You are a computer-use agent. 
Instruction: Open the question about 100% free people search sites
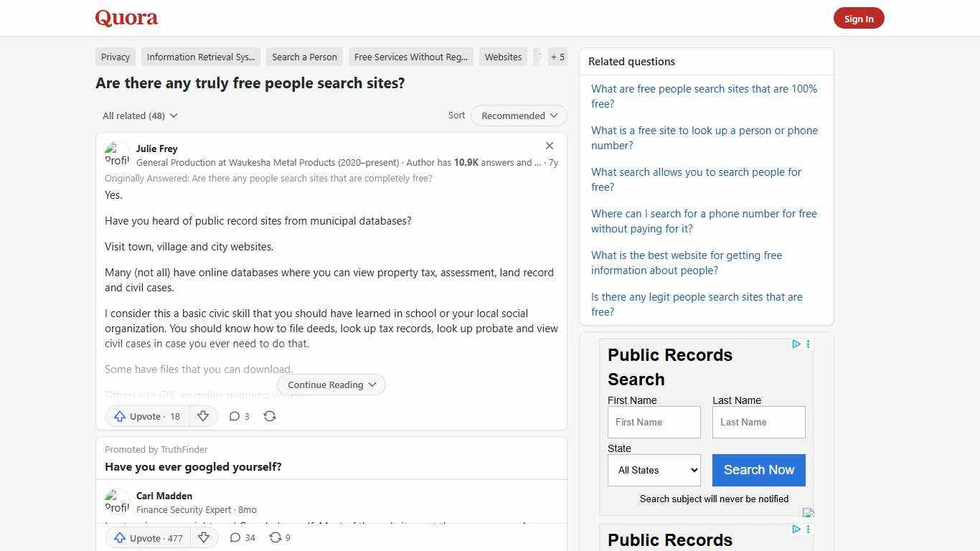[704, 96]
